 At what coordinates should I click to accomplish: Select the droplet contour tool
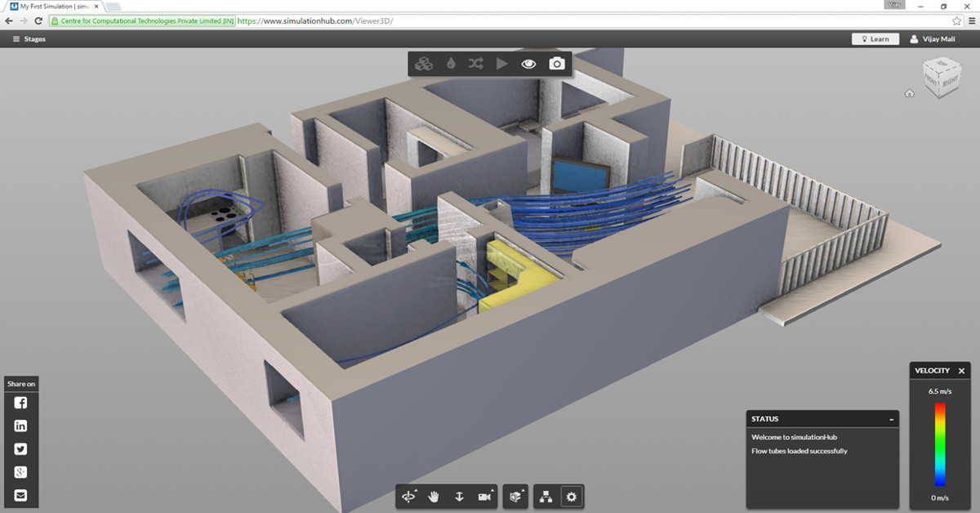[450, 63]
